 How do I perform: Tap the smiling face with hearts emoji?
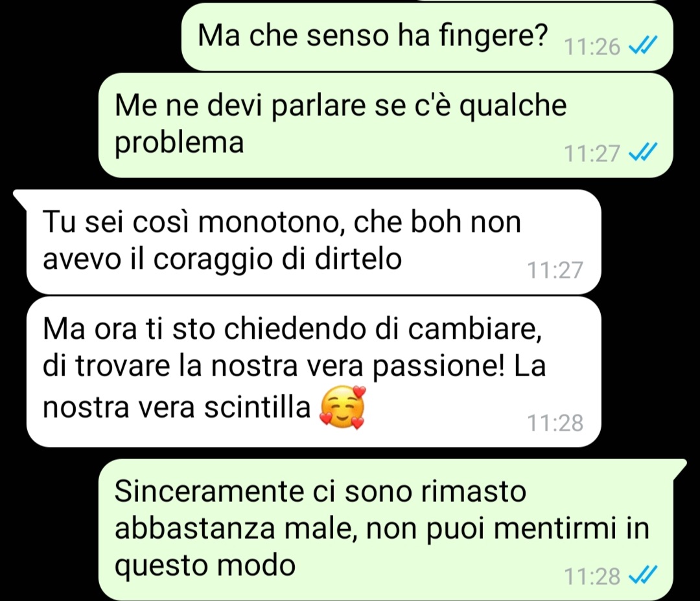[342, 407]
